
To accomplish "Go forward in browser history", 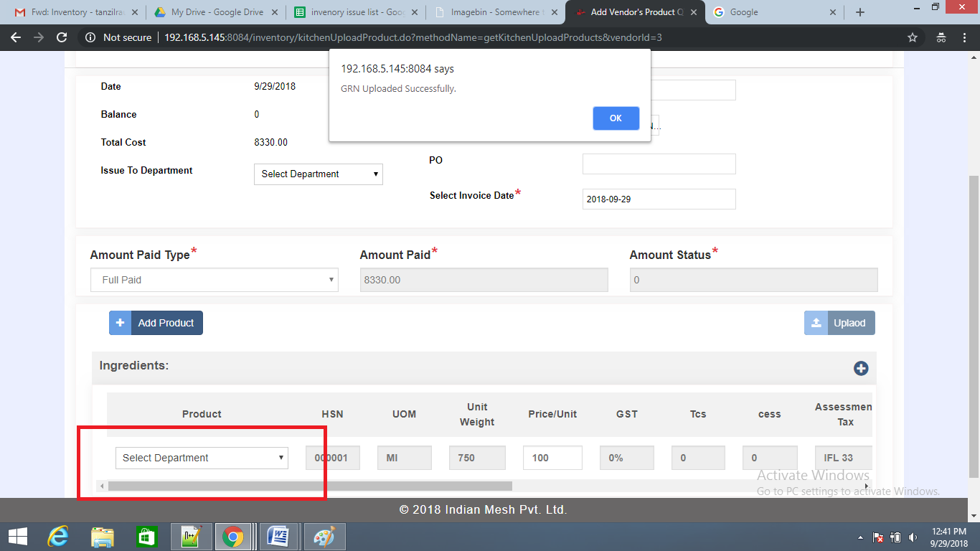I will [39, 37].
